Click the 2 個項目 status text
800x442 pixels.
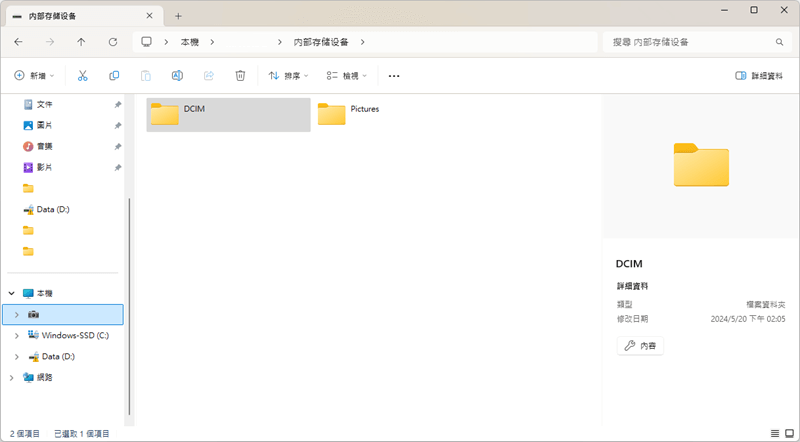click(24, 434)
